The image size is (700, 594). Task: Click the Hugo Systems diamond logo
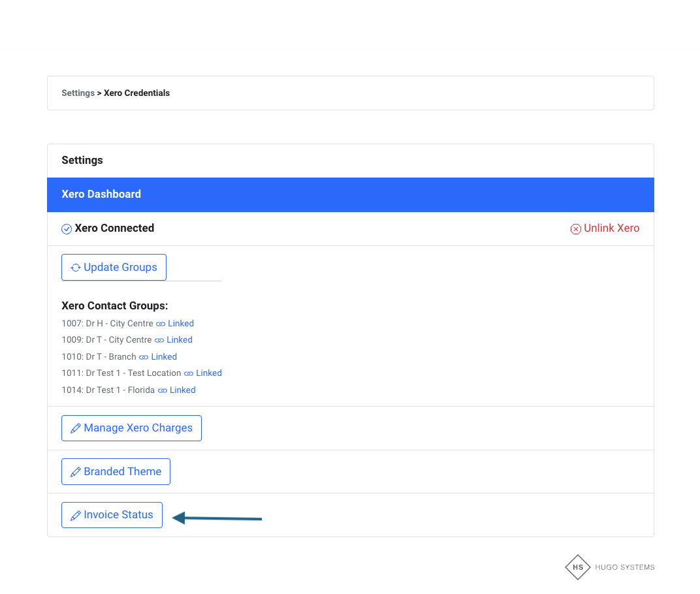pos(578,567)
